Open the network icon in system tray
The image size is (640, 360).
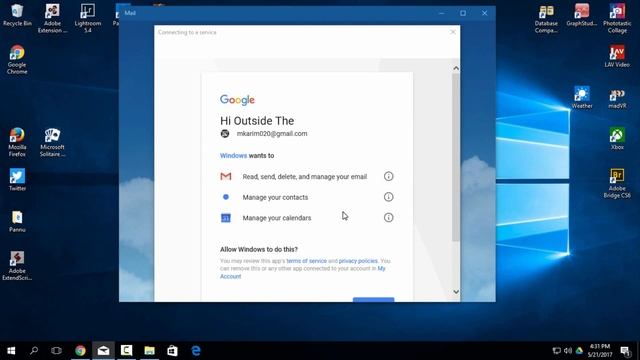556,351
